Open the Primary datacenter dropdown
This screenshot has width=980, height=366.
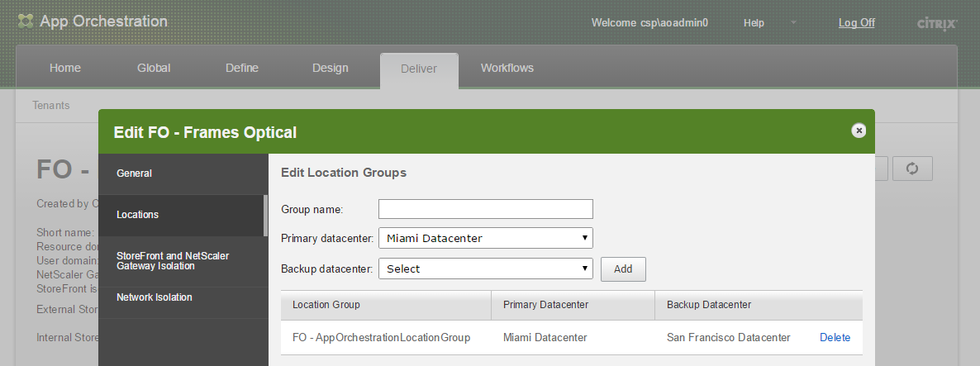point(485,239)
